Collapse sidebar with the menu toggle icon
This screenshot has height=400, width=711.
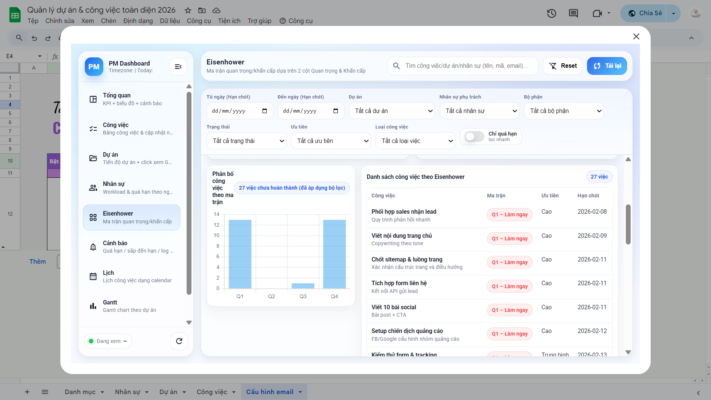click(x=178, y=66)
